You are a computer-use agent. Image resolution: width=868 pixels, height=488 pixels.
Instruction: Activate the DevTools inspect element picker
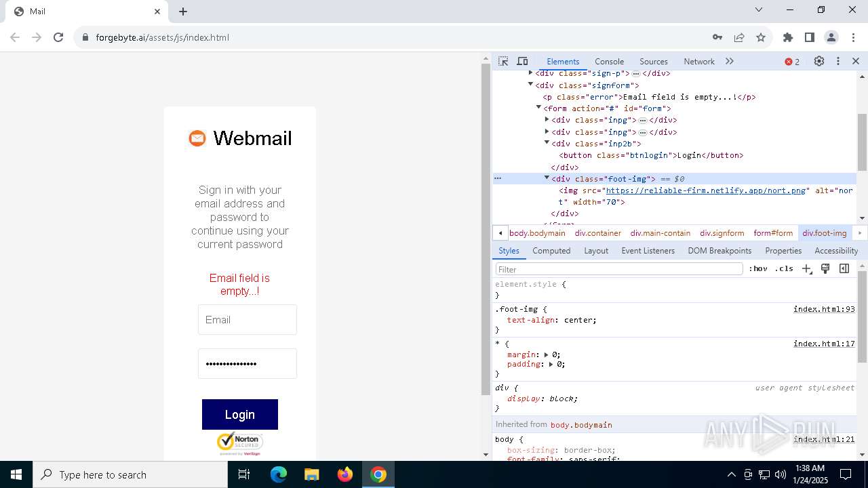[x=503, y=61]
